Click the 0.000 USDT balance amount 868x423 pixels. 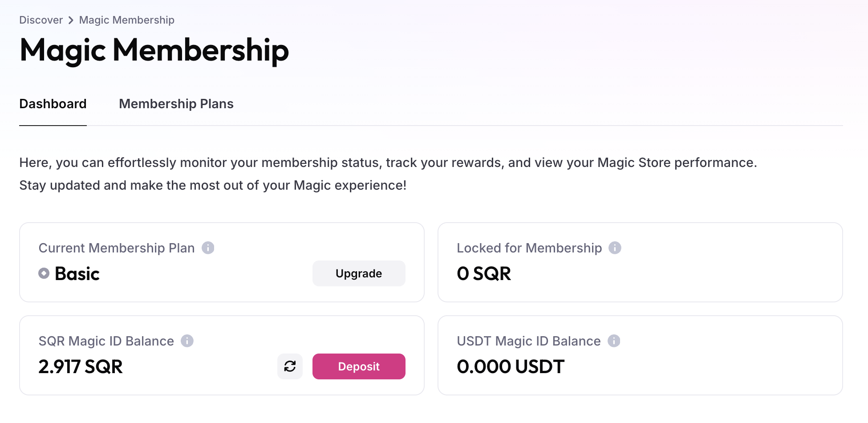[x=511, y=366]
